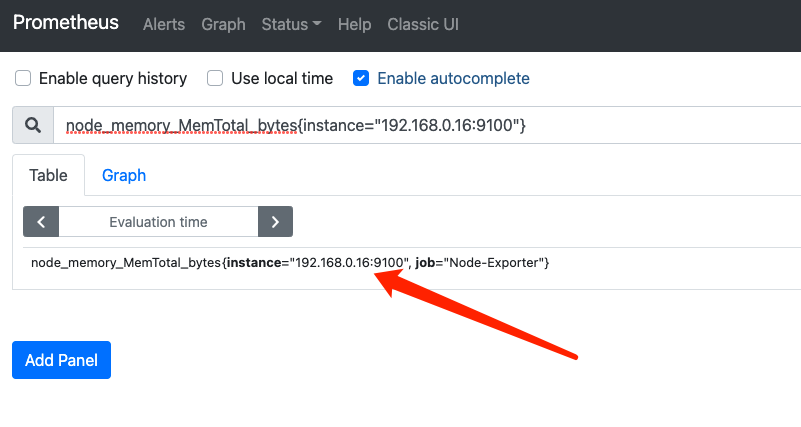Image resolution: width=801 pixels, height=427 pixels.
Task: Go to Alerts in the navbar
Action: (x=164, y=24)
